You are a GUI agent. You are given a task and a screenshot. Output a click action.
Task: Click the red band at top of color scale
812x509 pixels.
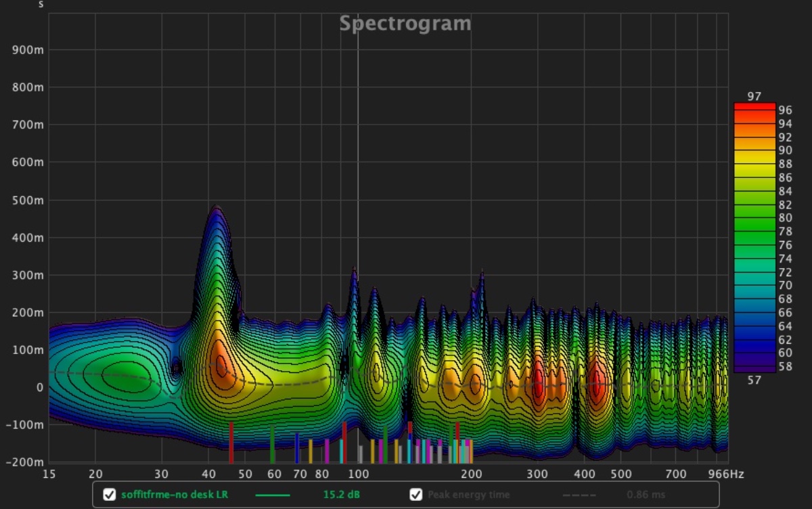pos(754,107)
